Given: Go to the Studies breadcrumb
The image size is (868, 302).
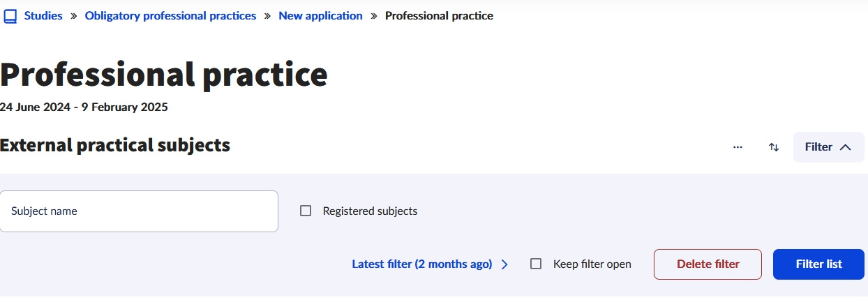Looking at the screenshot, I should point(43,15).
